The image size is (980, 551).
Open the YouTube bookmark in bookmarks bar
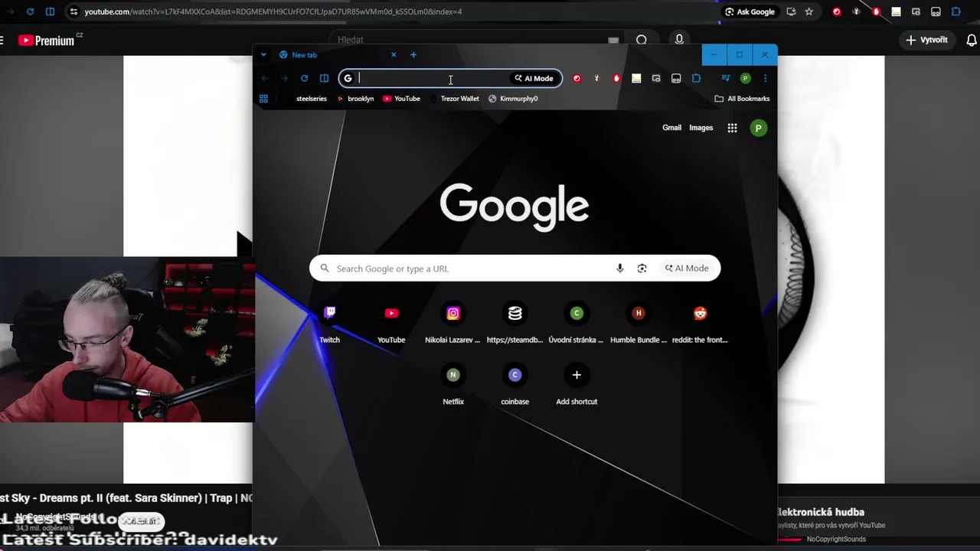tap(401, 99)
